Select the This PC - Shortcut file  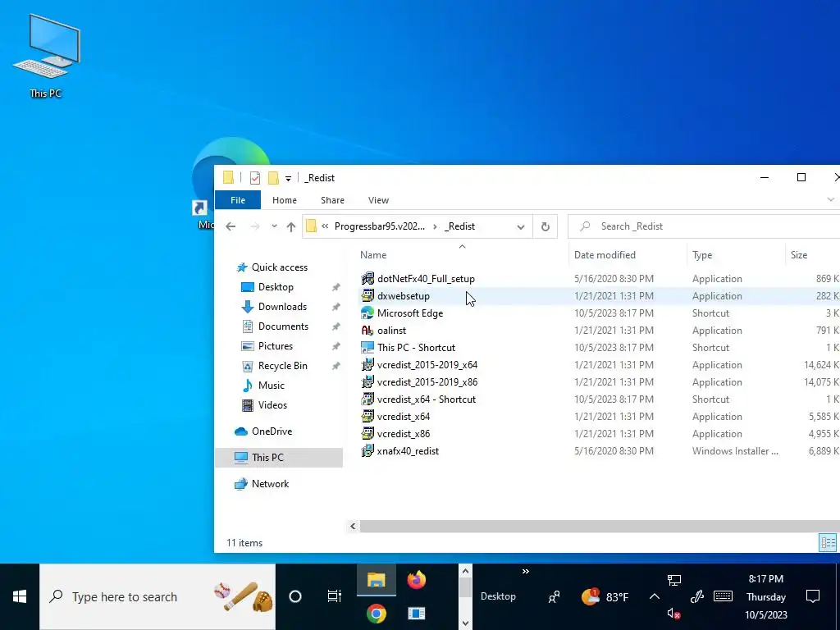(x=416, y=348)
